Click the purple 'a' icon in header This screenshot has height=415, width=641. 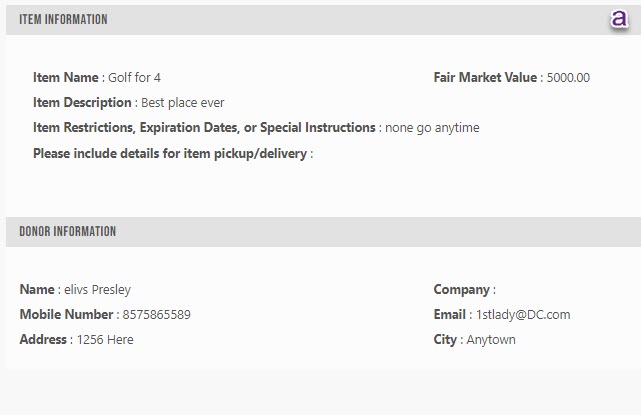619,19
